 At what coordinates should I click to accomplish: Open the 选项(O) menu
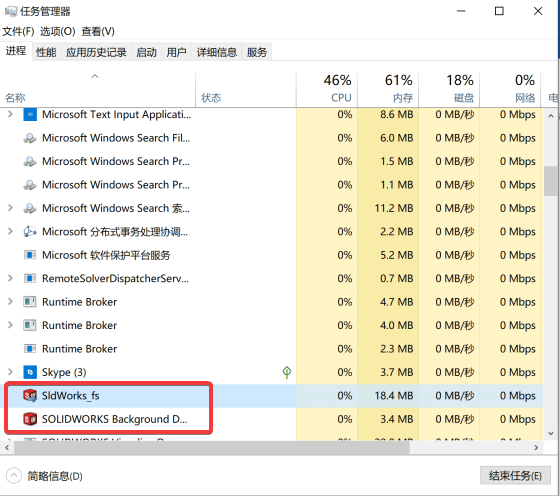pyautogui.click(x=57, y=31)
